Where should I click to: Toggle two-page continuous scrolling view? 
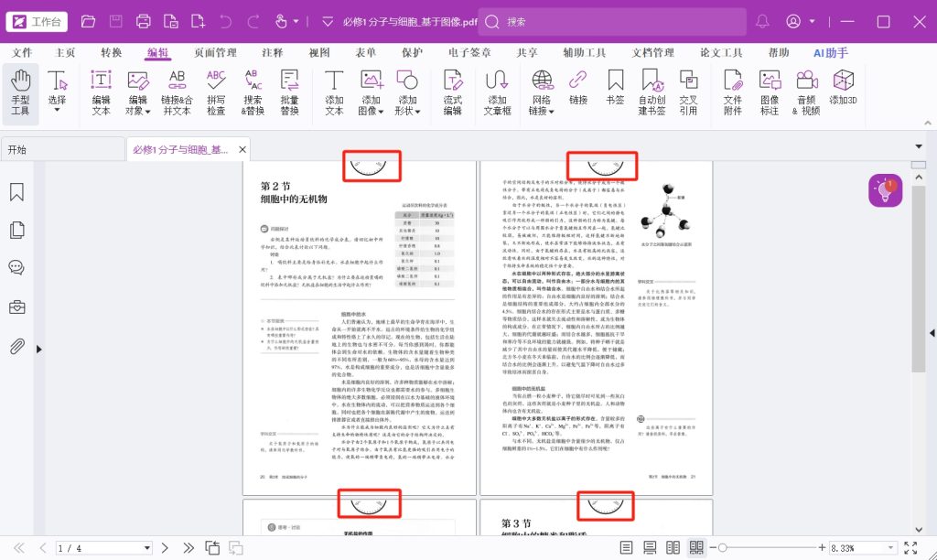(696, 547)
